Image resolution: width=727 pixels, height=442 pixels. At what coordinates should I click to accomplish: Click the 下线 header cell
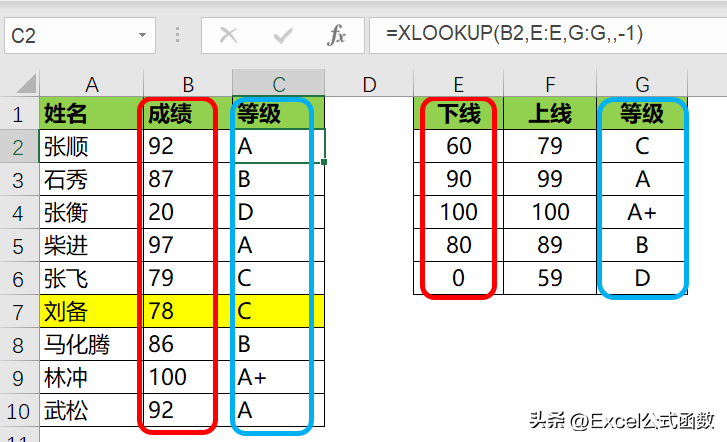[x=458, y=113]
